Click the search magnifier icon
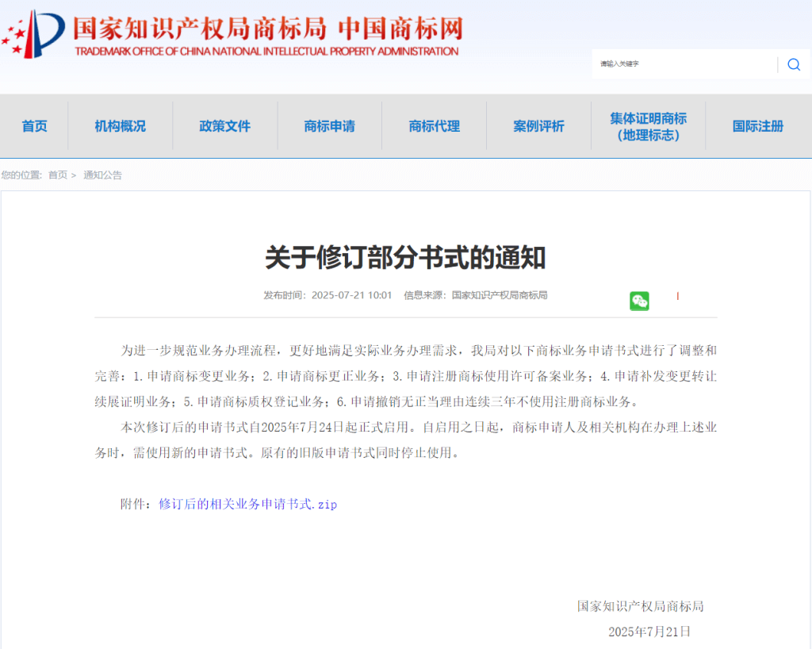This screenshot has height=649, width=812. click(793, 64)
